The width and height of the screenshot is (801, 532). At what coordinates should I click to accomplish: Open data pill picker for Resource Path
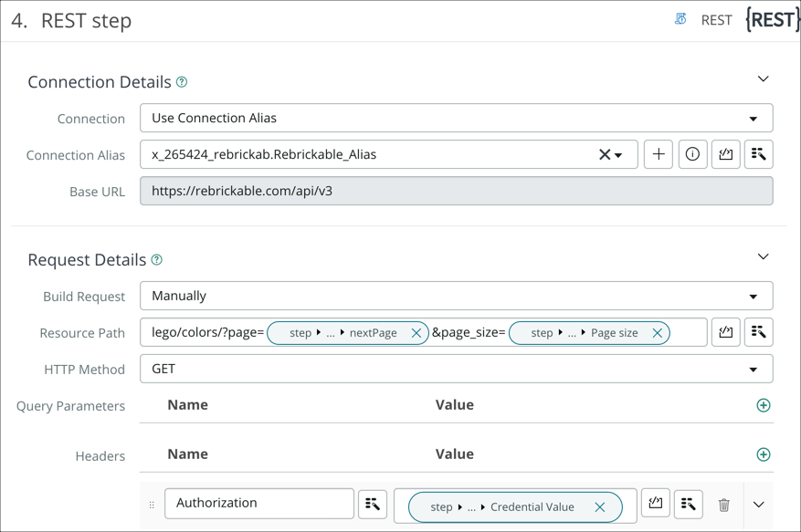tap(759, 333)
